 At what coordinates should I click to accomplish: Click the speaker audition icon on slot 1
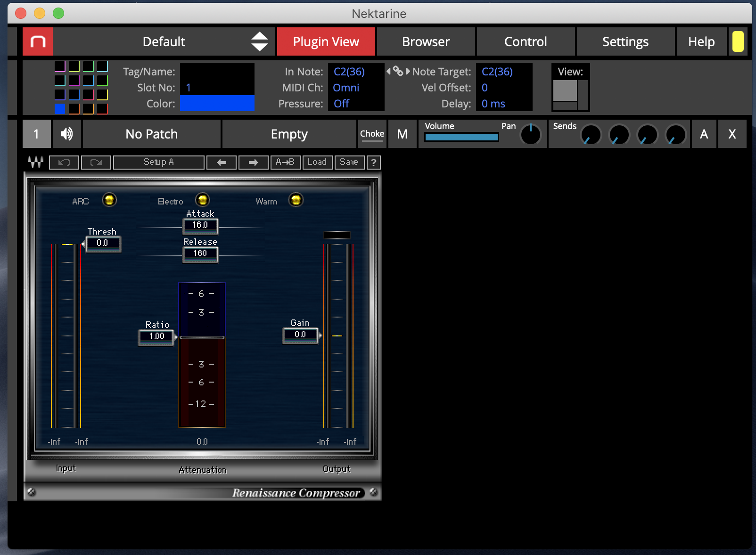67,134
